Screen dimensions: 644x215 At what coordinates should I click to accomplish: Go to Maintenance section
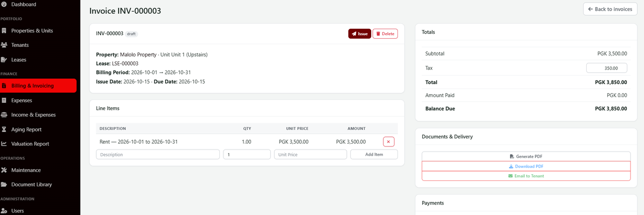(38, 170)
